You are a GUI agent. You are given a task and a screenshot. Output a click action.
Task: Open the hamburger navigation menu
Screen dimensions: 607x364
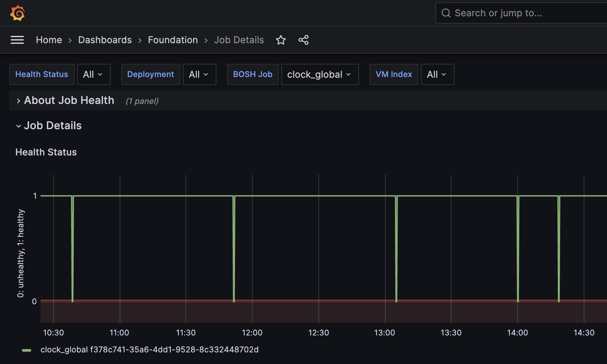(17, 40)
